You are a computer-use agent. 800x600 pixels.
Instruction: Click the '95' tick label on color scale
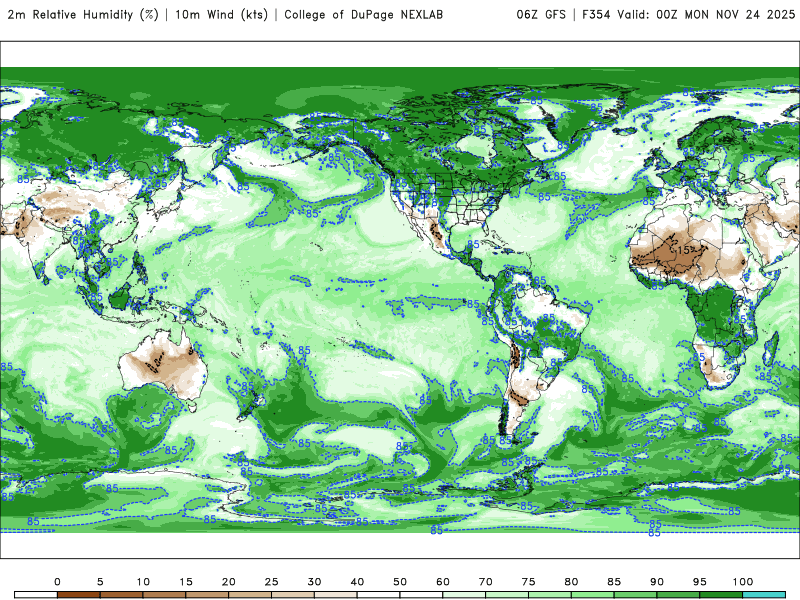pyautogui.click(x=700, y=582)
